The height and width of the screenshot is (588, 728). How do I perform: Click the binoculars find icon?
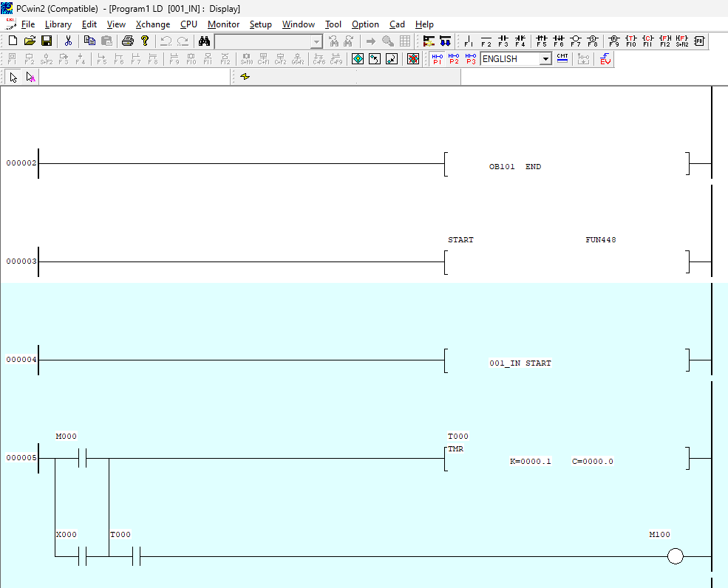(x=204, y=41)
